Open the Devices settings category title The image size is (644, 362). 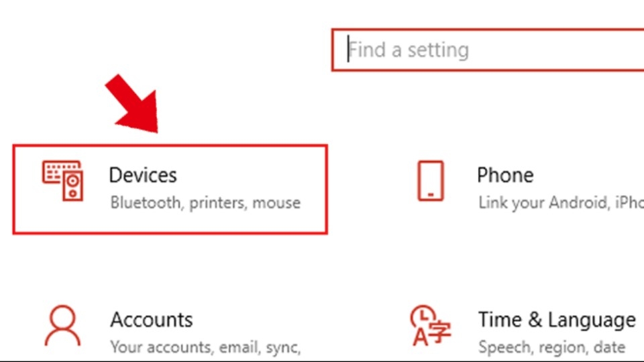pyautogui.click(x=143, y=175)
